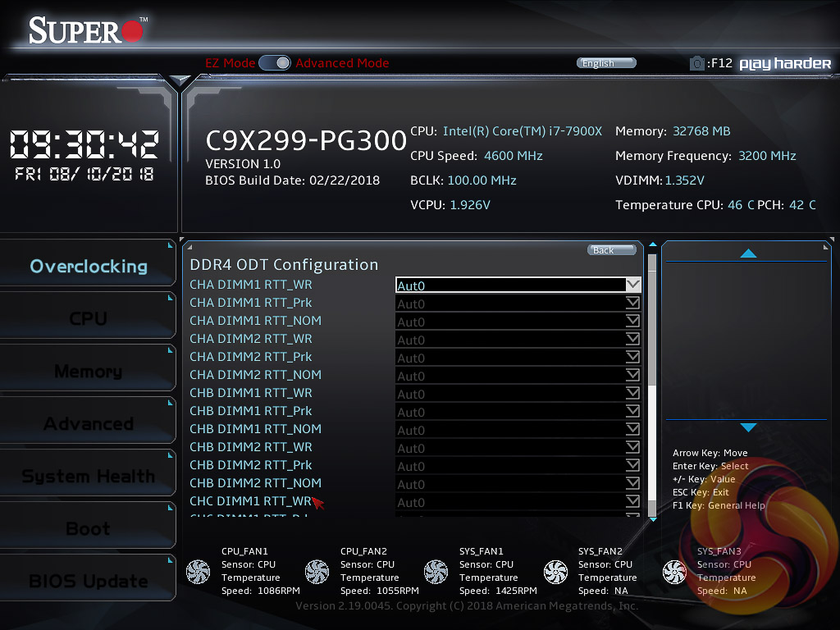840x630 pixels.
Task: Open the CHB DIMM2 RTT_NOM dropdown
Action: tap(518, 484)
